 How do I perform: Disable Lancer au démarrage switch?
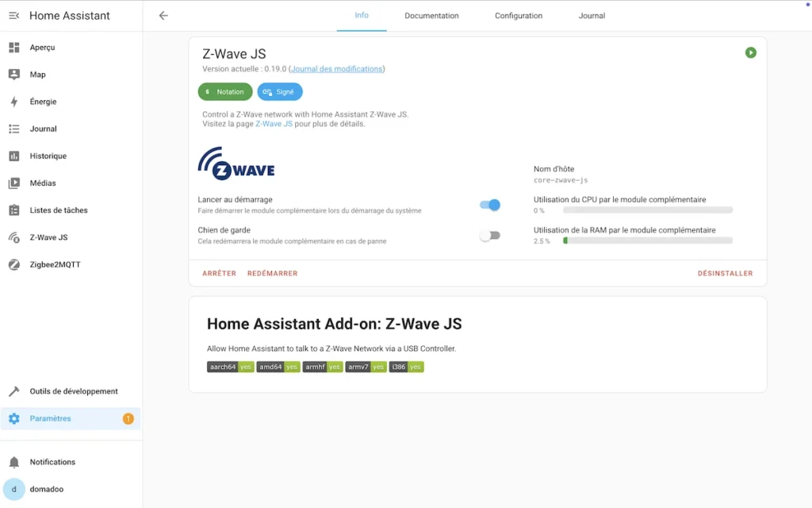point(490,205)
